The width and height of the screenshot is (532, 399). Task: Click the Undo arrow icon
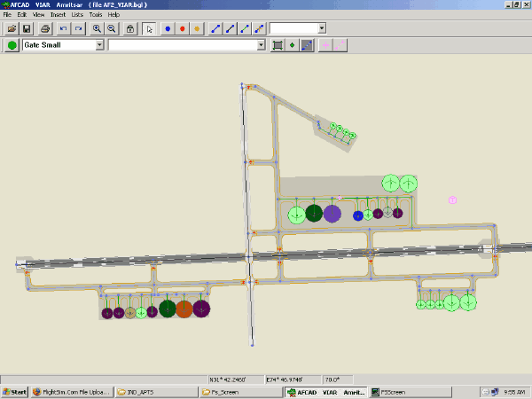[63, 28]
